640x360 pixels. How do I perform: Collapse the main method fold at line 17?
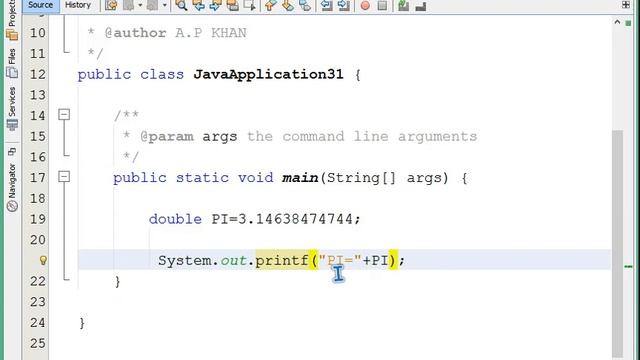click(x=64, y=177)
